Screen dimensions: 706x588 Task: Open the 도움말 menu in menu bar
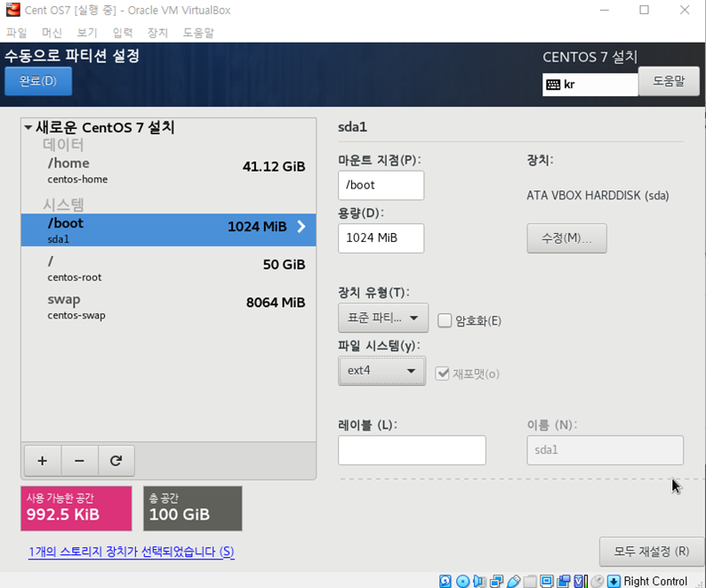198,32
